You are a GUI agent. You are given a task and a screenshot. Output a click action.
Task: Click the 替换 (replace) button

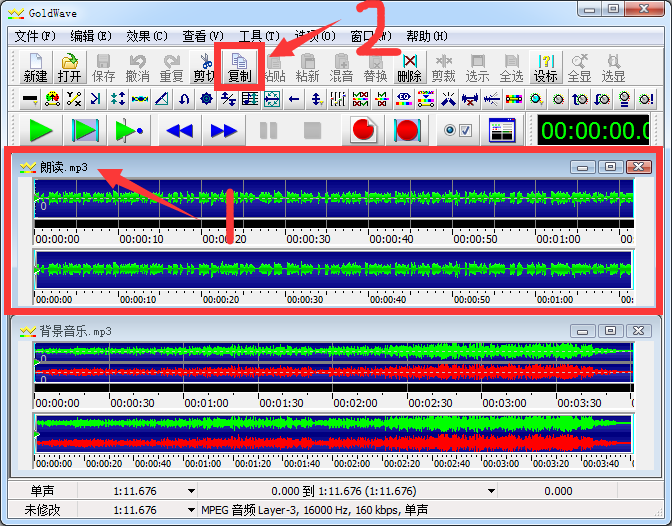pyautogui.click(x=375, y=67)
